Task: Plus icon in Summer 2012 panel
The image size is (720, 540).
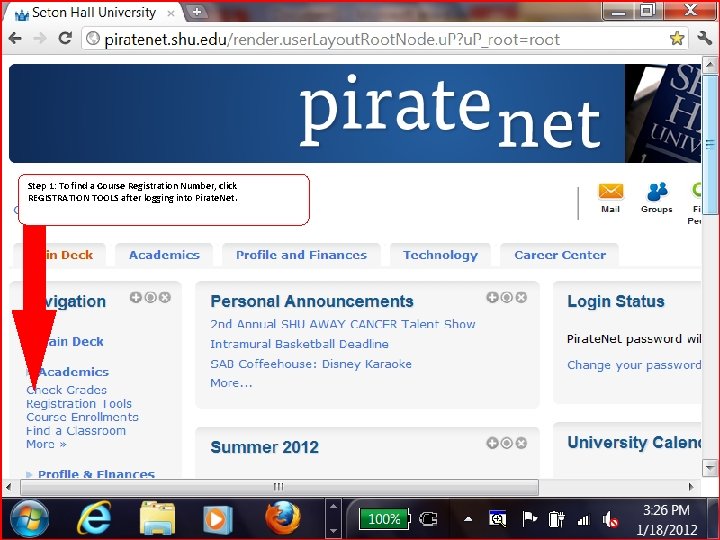Action: (492, 443)
